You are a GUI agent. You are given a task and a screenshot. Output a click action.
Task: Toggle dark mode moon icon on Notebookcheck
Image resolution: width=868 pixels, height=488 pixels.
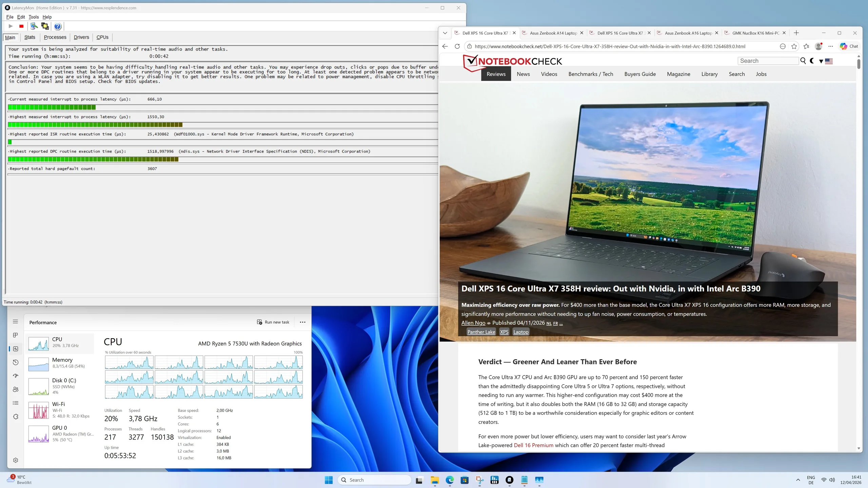[812, 61]
